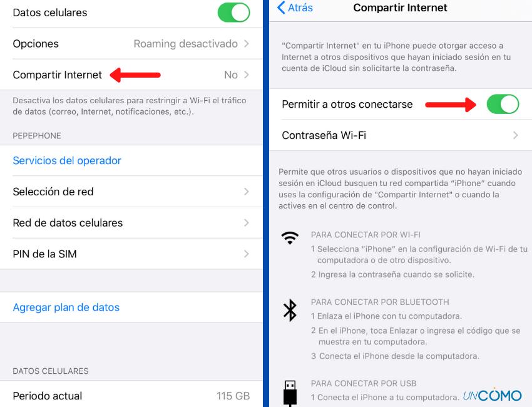Click the red arrow pointing at Compartir Internet
Image resolution: width=532 pixels, height=407 pixels.
coord(135,75)
